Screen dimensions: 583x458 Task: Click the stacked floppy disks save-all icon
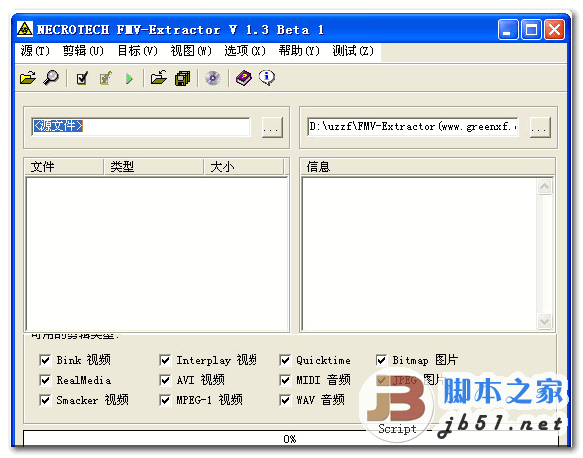(183, 78)
